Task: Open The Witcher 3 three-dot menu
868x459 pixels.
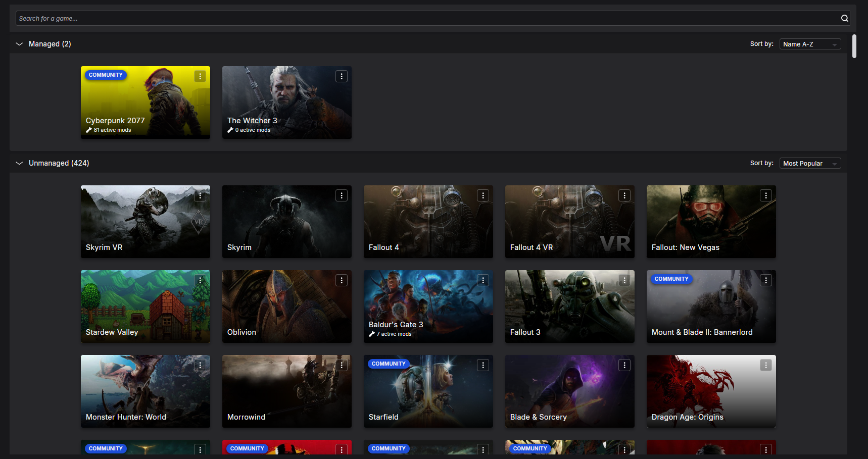Action: coord(342,76)
